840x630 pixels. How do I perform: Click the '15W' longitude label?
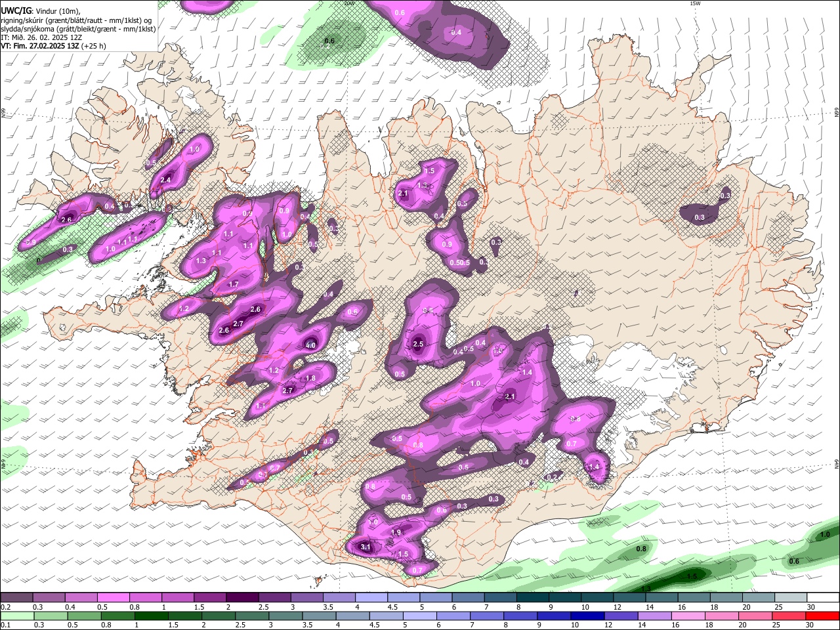(696, 3)
